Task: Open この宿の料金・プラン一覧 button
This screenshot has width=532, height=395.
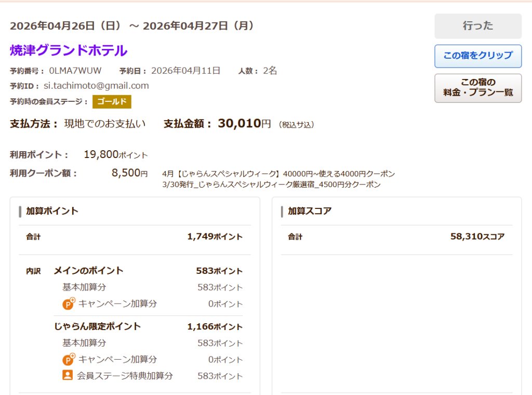Action: 478,88
